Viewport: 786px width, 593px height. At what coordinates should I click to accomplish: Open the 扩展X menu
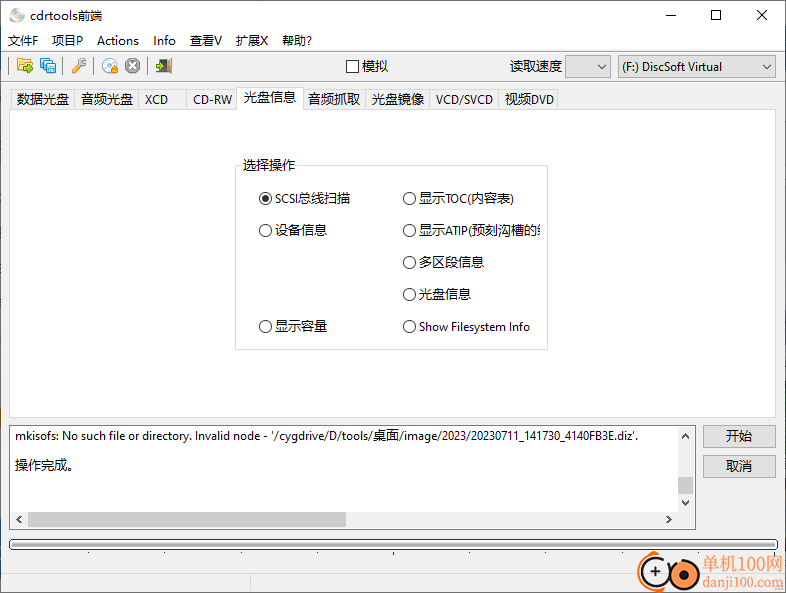(252, 41)
